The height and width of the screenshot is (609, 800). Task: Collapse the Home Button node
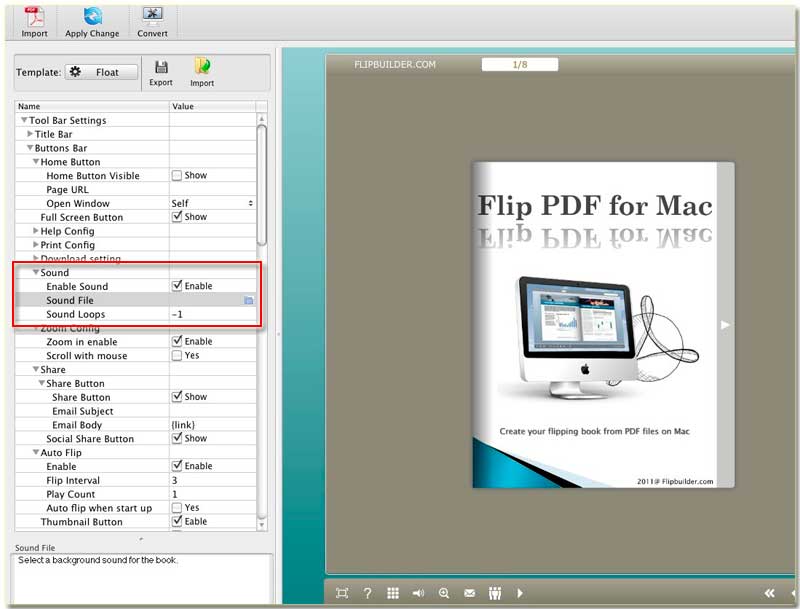(36, 162)
